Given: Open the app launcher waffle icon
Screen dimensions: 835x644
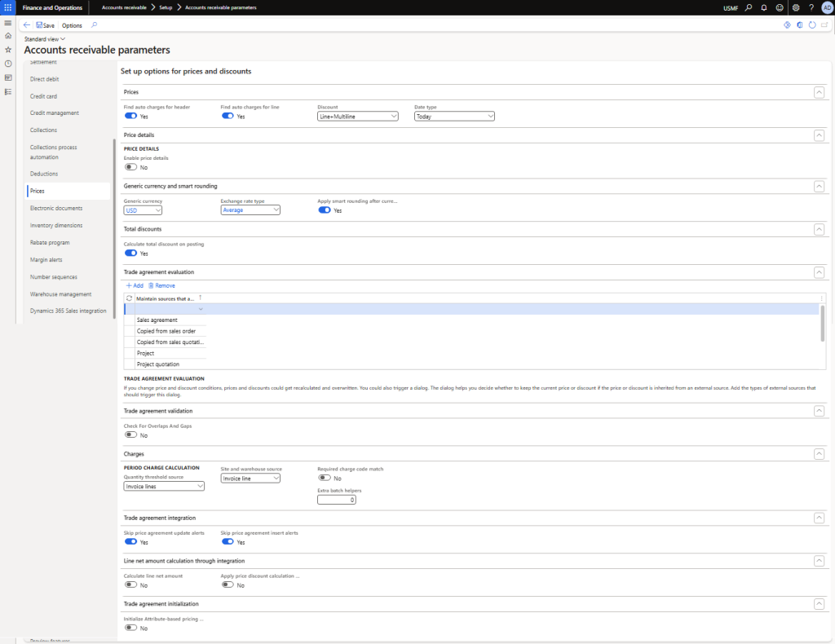Looking at the screenshot, I should pos(8,7).
